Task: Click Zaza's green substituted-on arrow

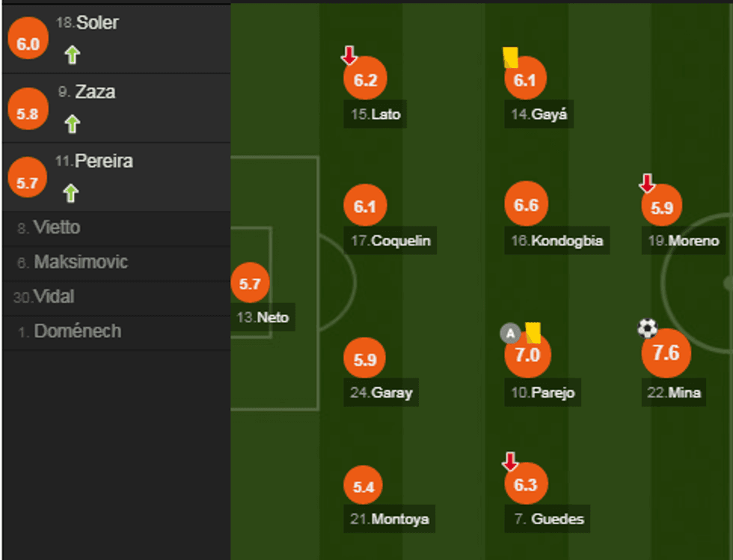Action: tap(72, 123)
